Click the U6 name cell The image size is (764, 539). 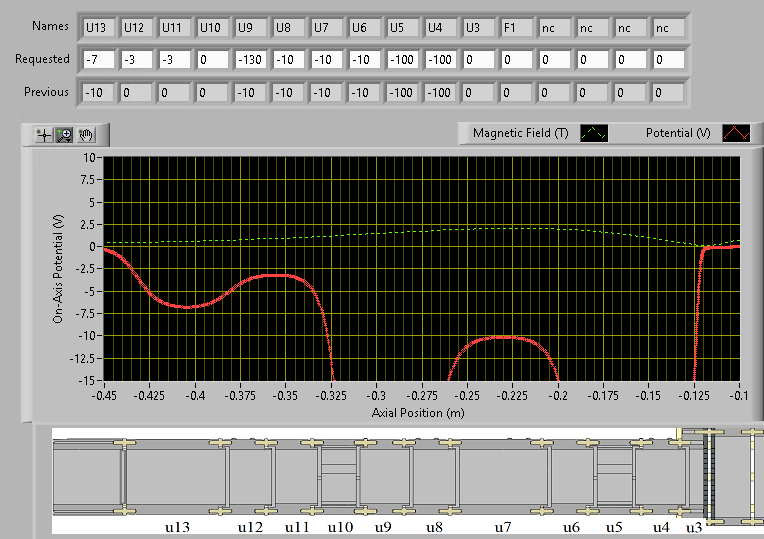[365, 27]
